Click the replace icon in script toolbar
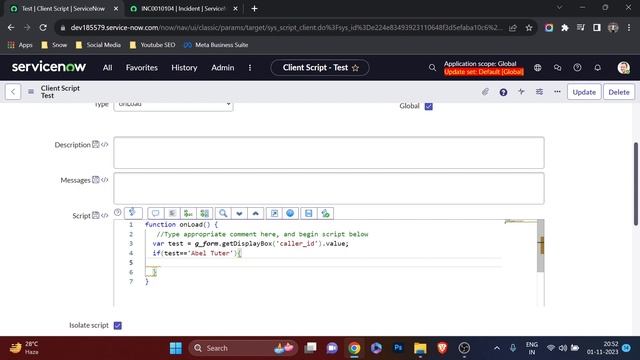640x360 pixels. click(x=188, y=213)
